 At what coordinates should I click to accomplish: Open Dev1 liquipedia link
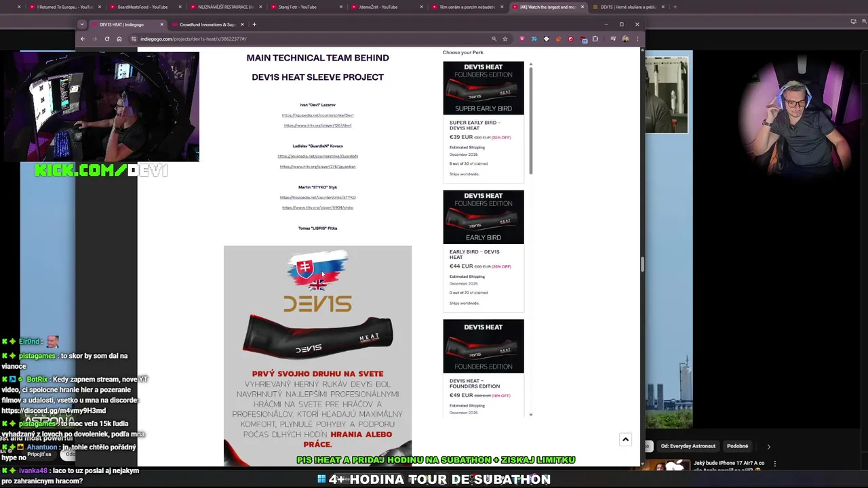coord(317,115)
